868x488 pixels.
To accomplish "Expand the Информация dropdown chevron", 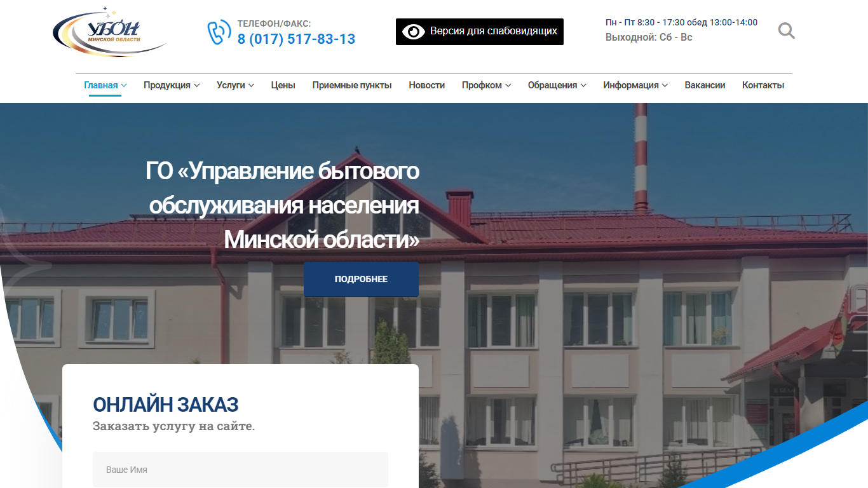I will click(x=665, y=85).
